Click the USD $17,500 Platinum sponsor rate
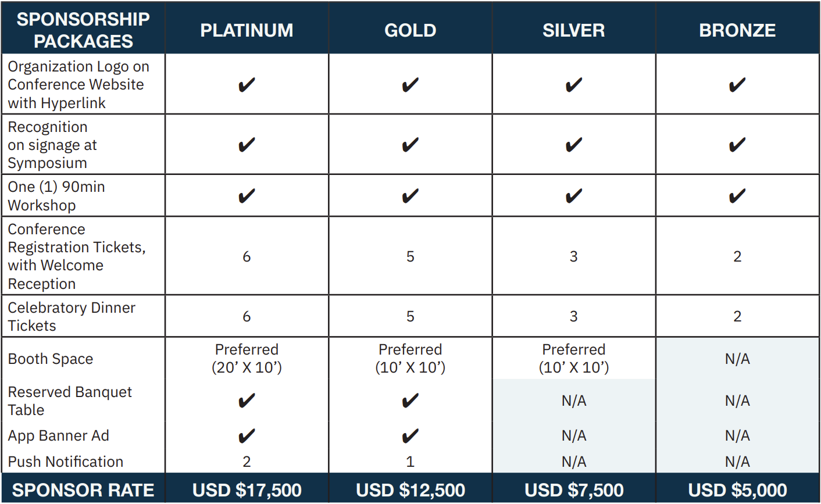Image resolution: width=821 pixels, height=504 pixels. tap(247, 490)
